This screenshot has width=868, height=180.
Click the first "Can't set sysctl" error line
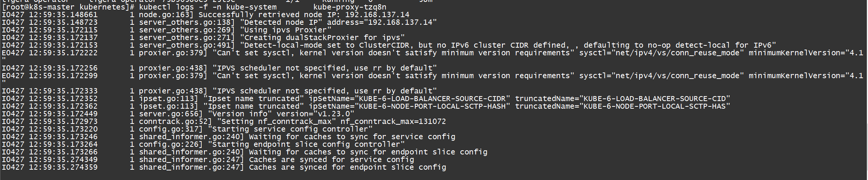tap(432, 53)
